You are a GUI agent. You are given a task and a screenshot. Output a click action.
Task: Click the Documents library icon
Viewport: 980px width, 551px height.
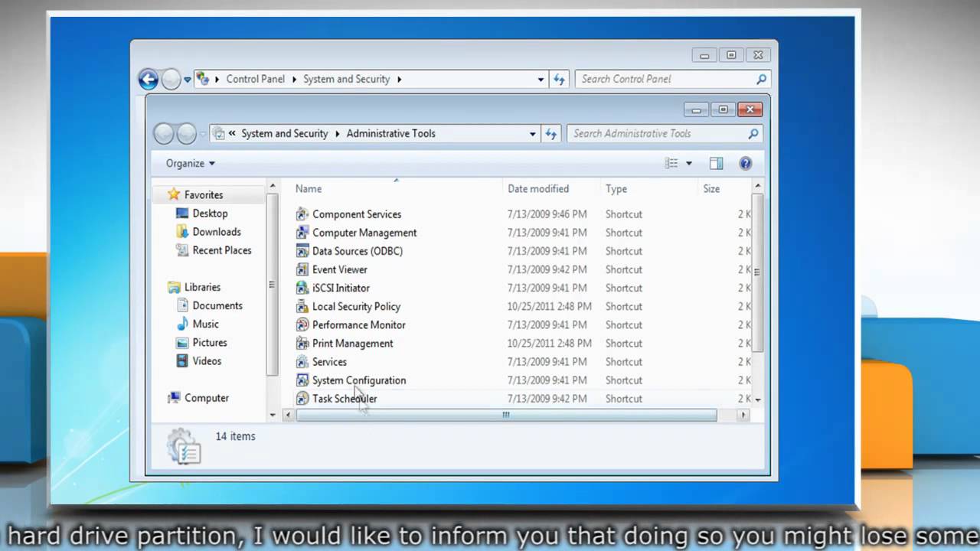tap(182, 305)
